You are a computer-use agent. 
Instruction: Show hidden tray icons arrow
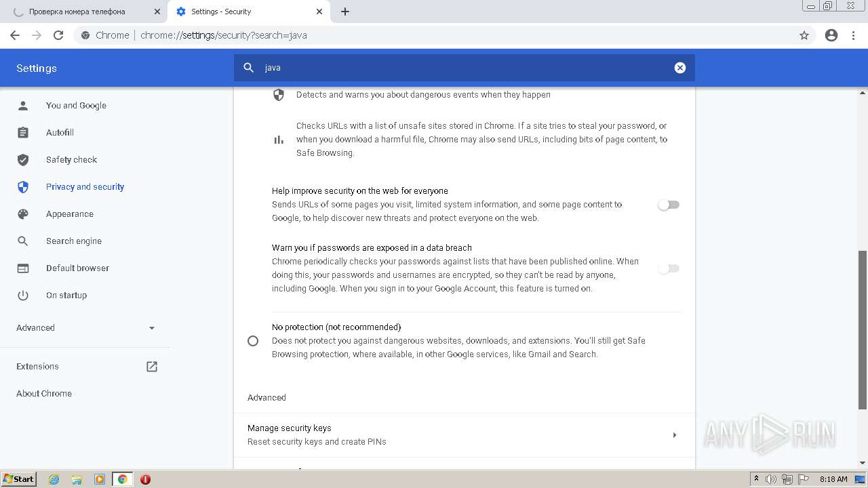coord(756,479)
